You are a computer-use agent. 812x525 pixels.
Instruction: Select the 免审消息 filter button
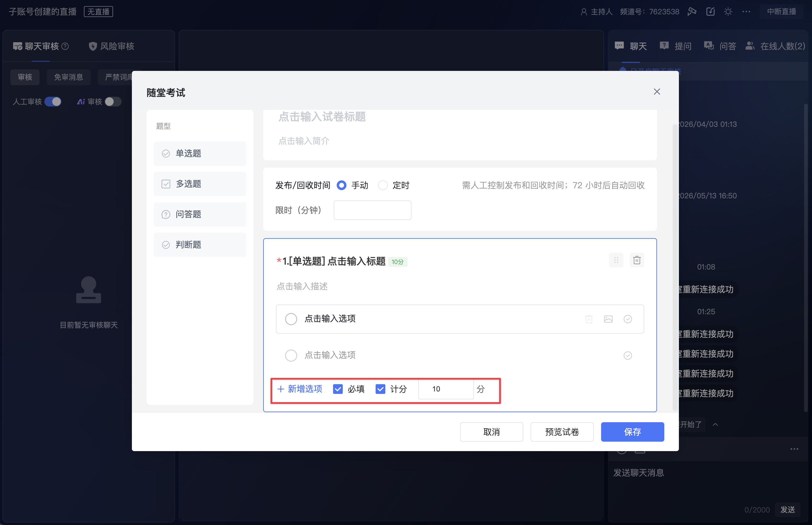[x=68, y=77]
